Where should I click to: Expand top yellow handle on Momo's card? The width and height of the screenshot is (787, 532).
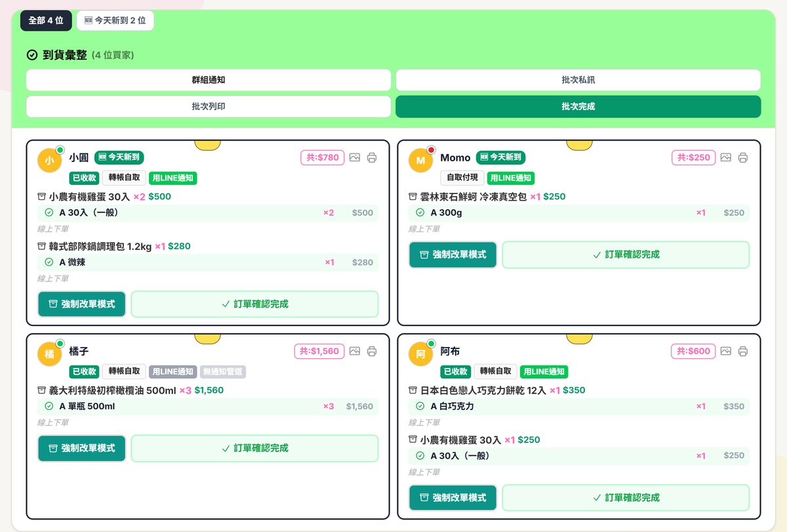(x=579, y=145)
